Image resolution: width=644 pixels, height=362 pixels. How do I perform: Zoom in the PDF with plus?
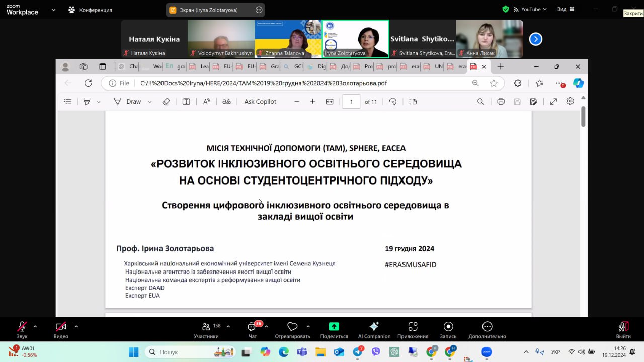pos(312,102)
